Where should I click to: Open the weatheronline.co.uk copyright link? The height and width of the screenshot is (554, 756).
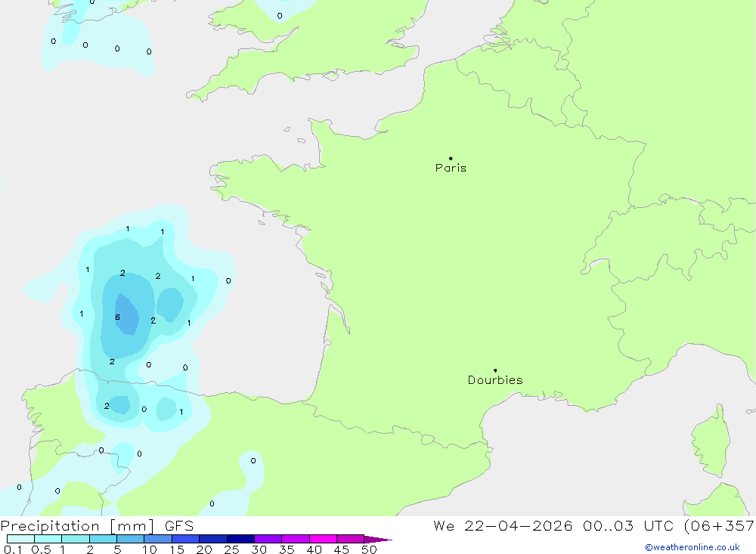[x=692, y=547]
